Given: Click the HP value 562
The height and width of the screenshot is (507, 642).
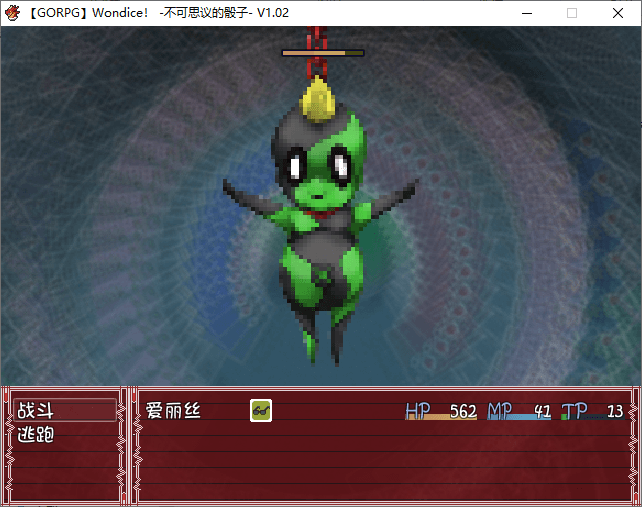Looking at the screenshot, I should pyautogui.click(x=462, y=410).
